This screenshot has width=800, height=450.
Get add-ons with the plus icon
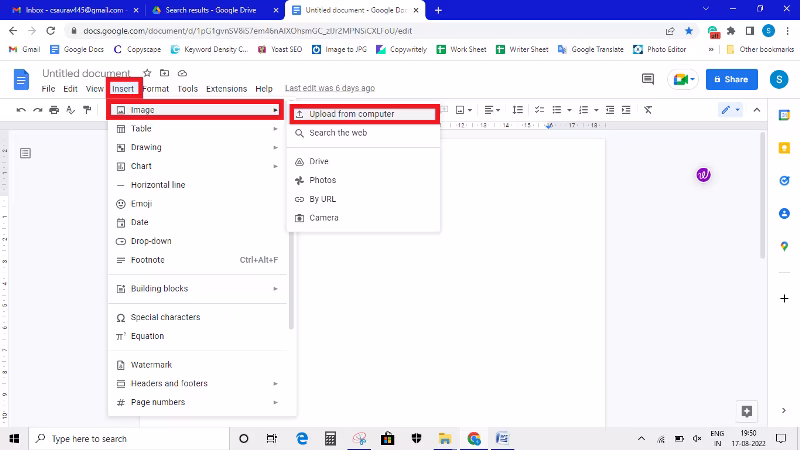pyautogui.click(x=784, y=298)
